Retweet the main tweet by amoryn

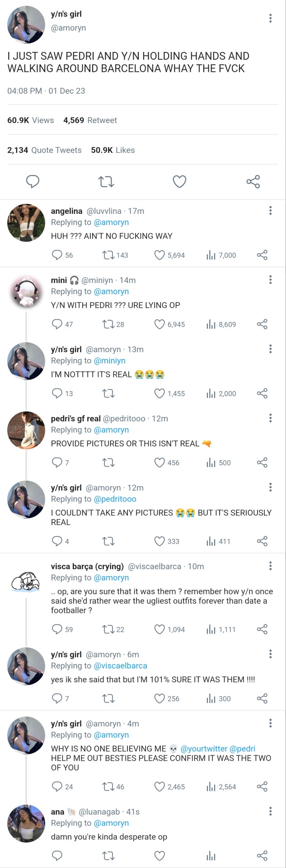(106, 182)
